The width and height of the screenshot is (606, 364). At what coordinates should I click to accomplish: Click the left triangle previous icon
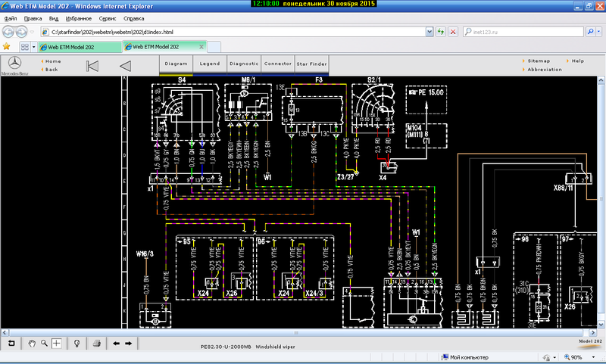(x=126, y=66)
